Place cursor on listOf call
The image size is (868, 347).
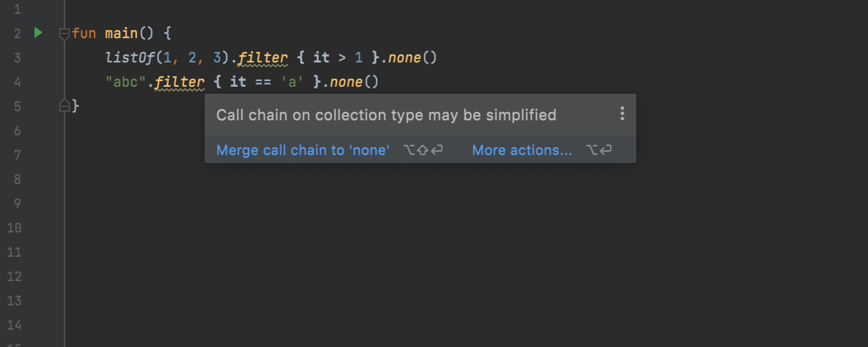[130, 58]
